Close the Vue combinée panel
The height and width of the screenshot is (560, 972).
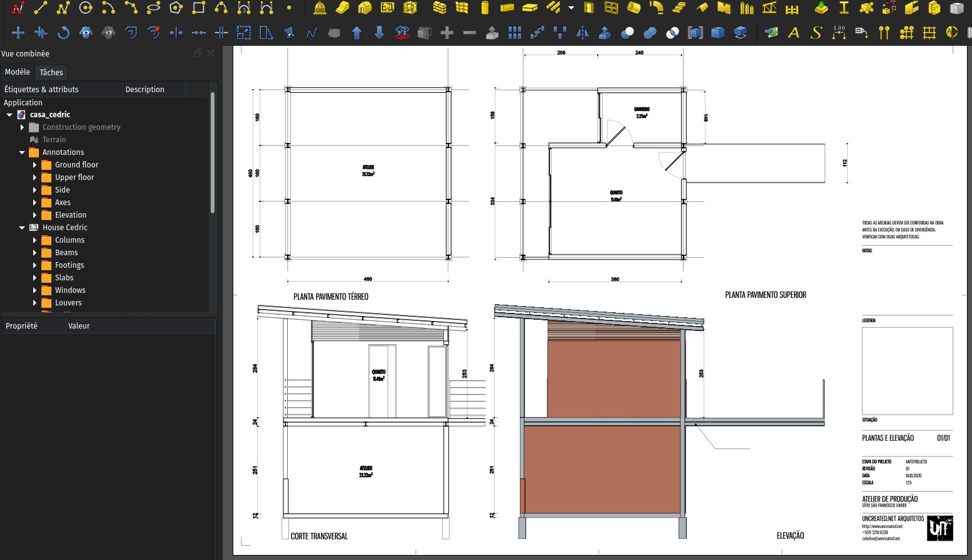point(211,53)
